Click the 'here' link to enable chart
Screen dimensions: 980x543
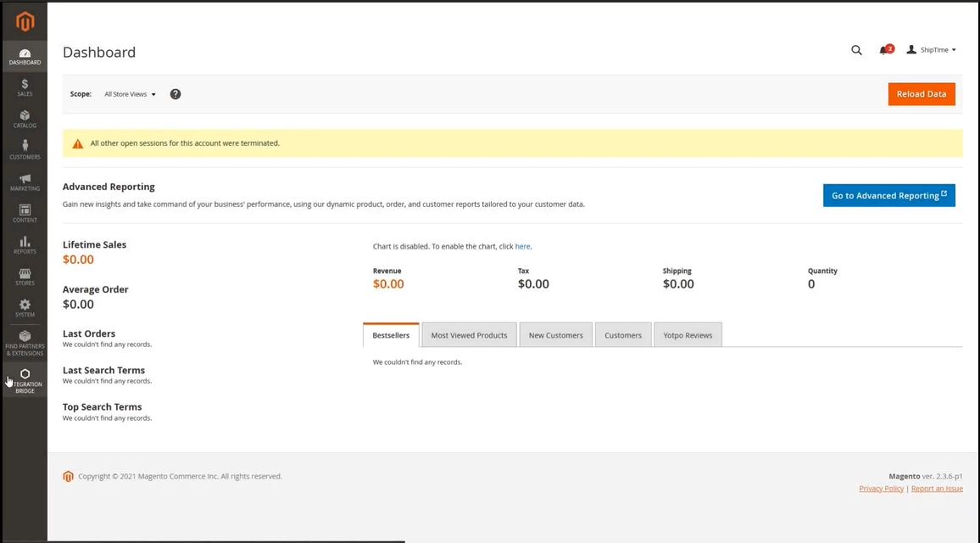pos(522,247)
